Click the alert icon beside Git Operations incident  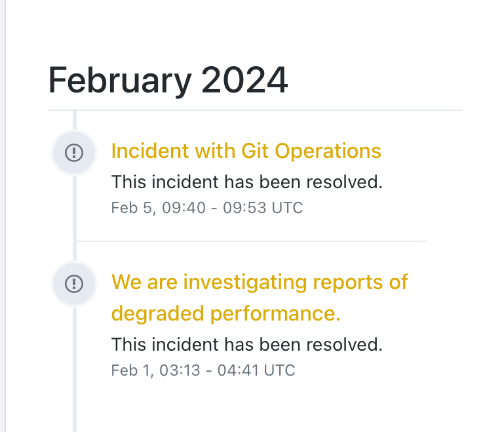pyautogui.click(x=75, y=153)
